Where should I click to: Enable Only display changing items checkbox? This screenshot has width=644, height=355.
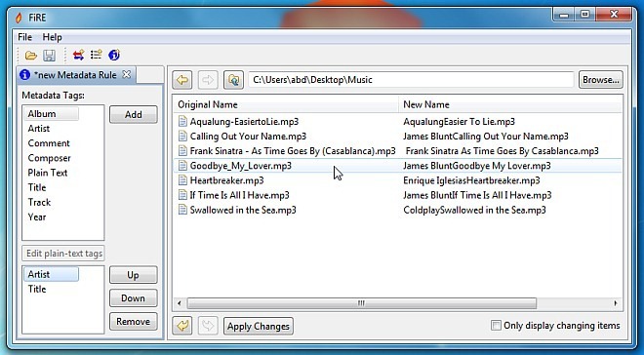pos(496,326)
